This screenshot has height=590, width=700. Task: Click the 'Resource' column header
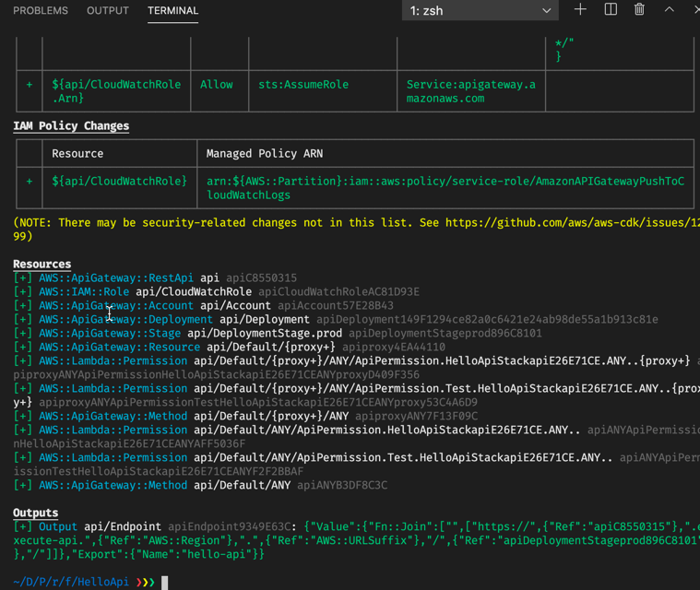coord(77,154)
